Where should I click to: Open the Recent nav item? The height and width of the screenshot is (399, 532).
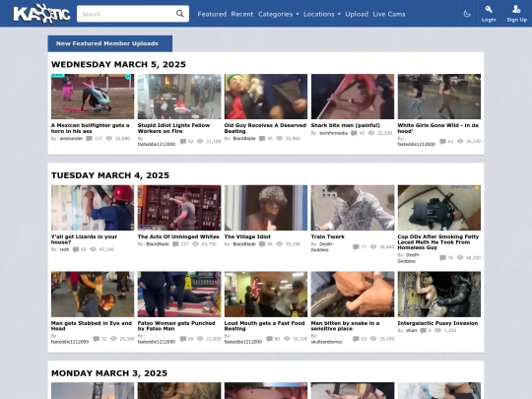242,14
